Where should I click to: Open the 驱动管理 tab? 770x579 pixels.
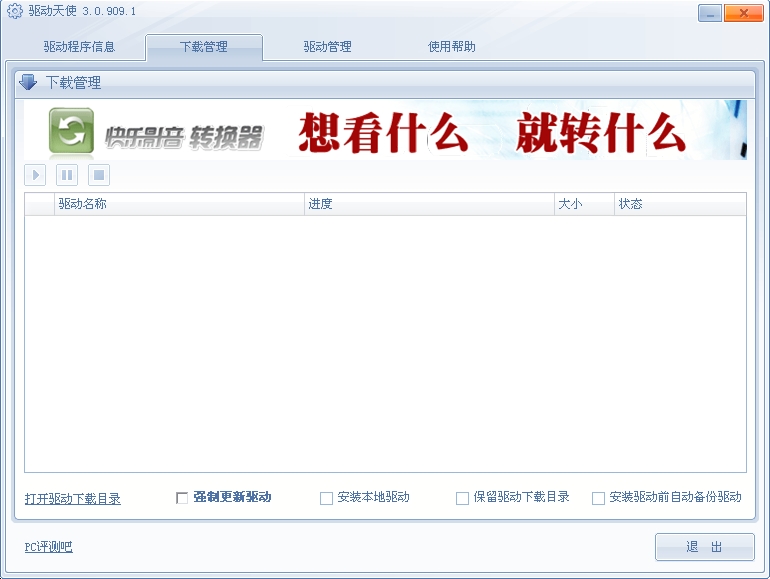(327, 47)
